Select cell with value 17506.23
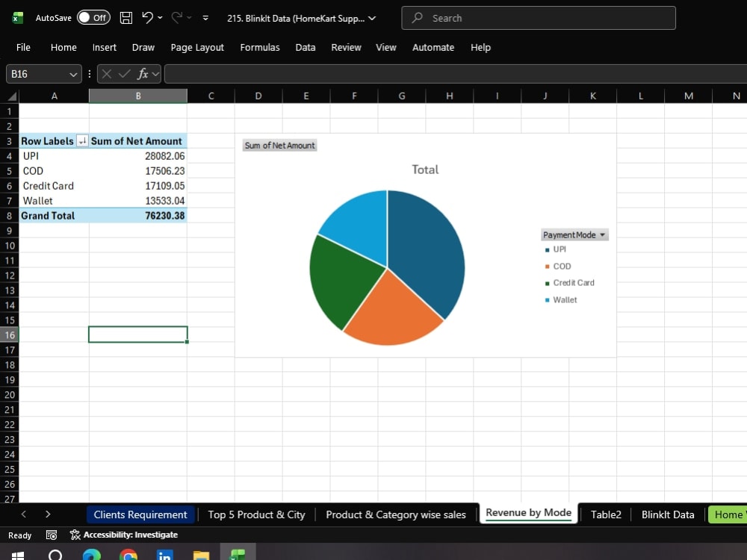The width and height of the screenshot is (747, 560). tap(138, 170)
